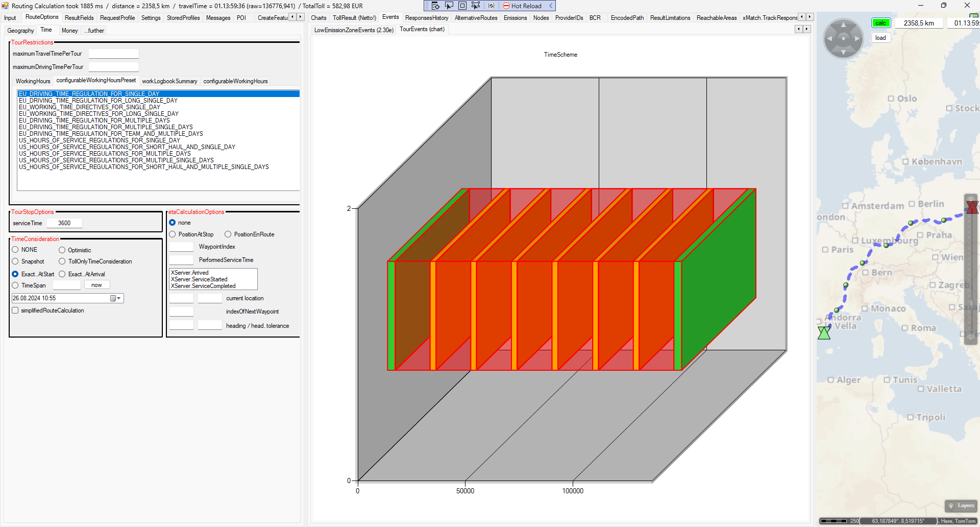This screenshot has height=527, width=980.
Task: Click the green start waypoint flag on map
Action: point(824,333)
